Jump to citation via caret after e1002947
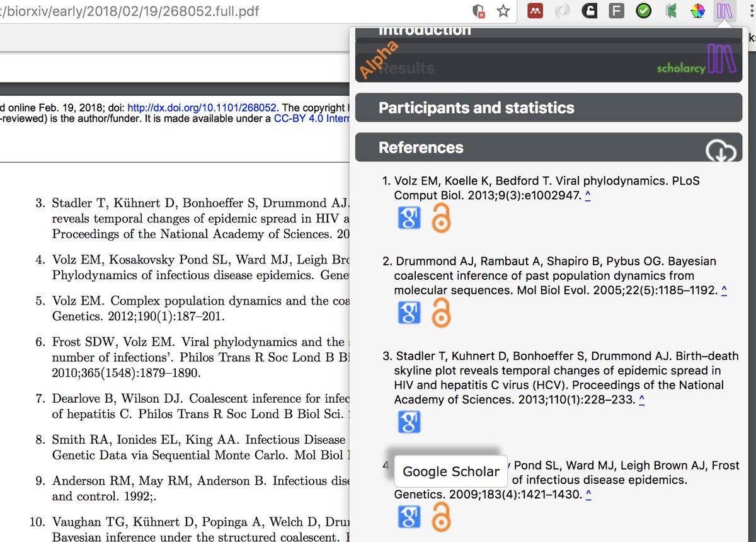The image size is (756, 542). [x=587, y=196]
